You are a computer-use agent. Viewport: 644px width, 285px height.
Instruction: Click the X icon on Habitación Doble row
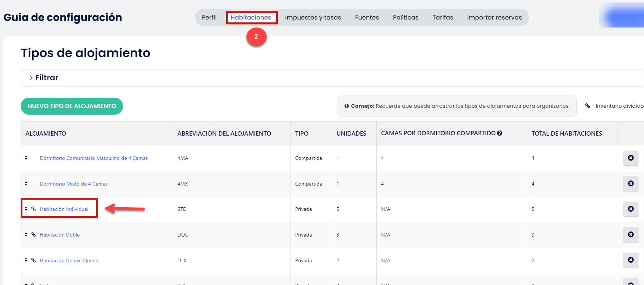pos(631,235)
